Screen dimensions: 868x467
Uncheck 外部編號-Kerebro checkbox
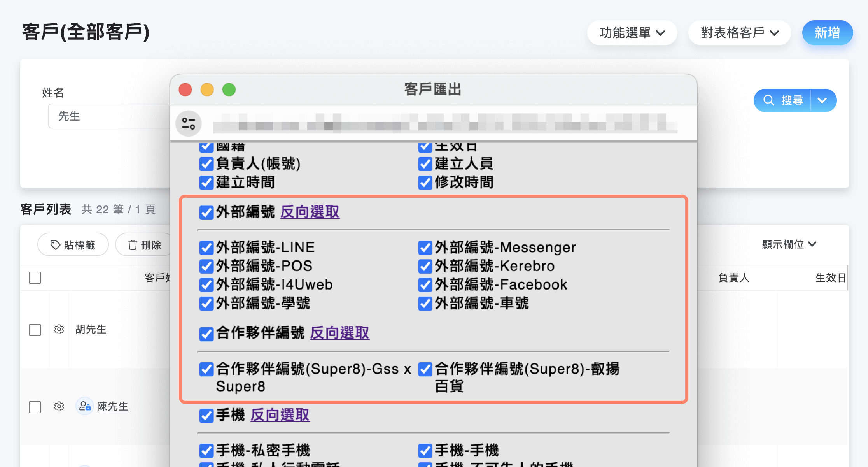425,266
